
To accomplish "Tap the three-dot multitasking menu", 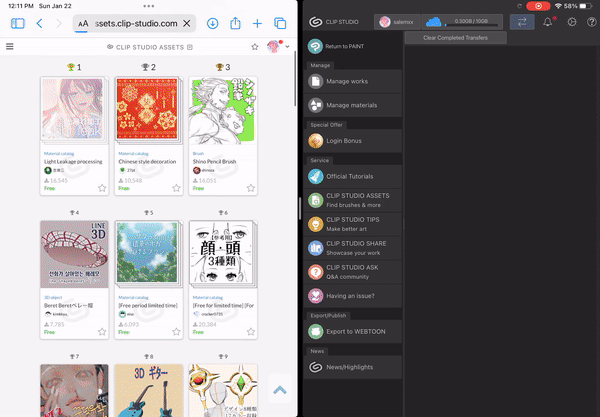I will click(x=148, y=6).
